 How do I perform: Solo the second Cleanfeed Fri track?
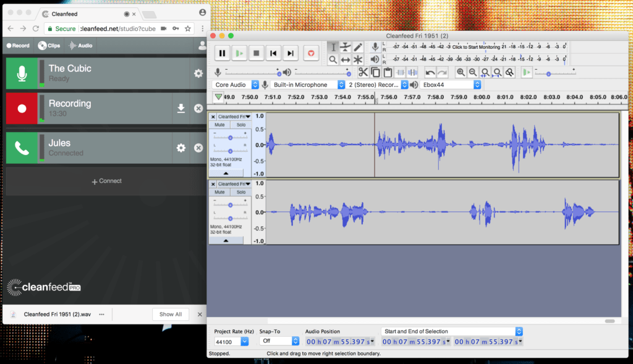pos(241,192)
